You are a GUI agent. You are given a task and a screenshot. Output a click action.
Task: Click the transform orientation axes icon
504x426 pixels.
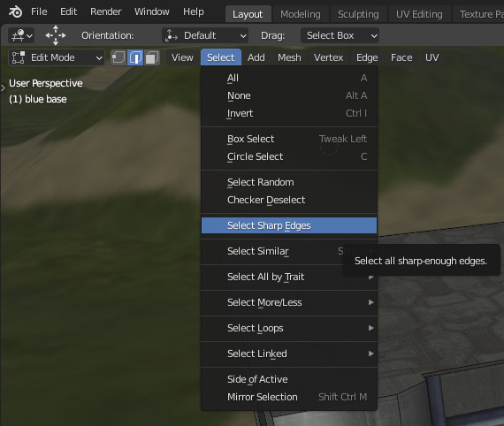tap(171, 35)
